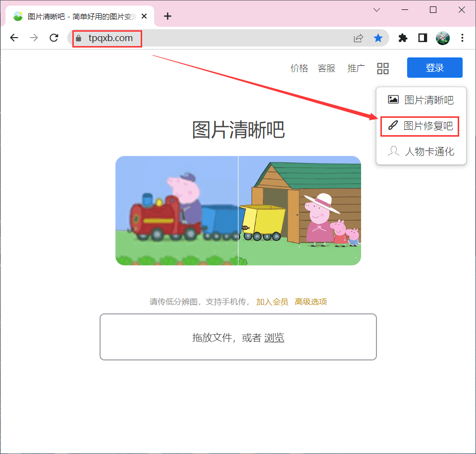
Task: Go forward with the forward arrow
Action: [x=34, y=38]
